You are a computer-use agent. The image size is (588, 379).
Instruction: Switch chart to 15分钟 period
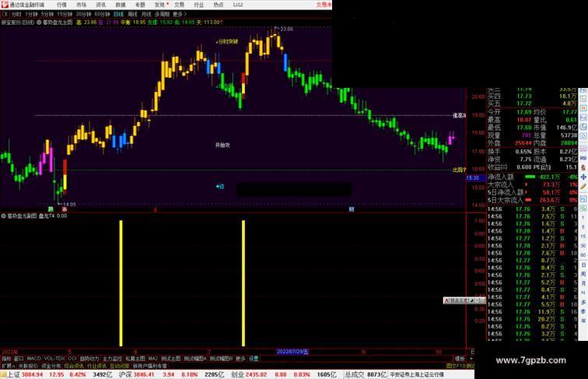click(64, 14)
